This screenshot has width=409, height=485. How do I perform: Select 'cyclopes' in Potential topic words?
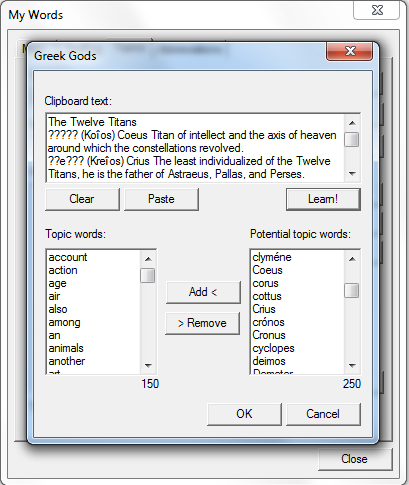(297, 348)
